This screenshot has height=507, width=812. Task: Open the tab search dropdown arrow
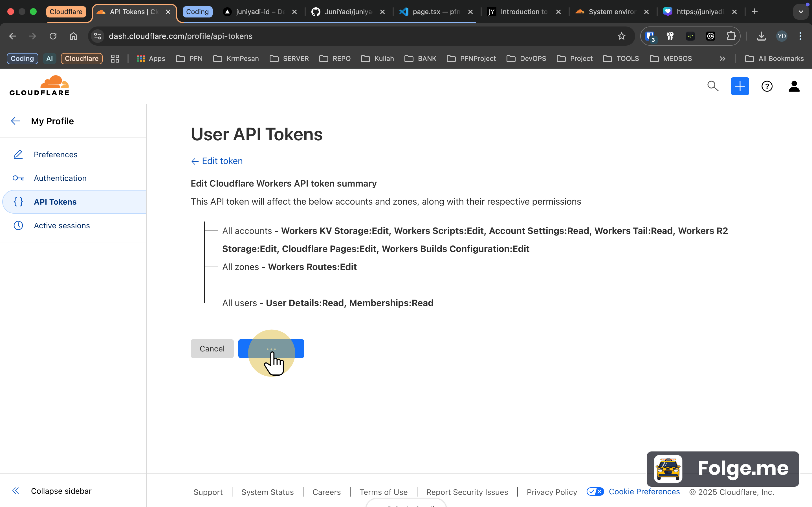pos(801,12)
